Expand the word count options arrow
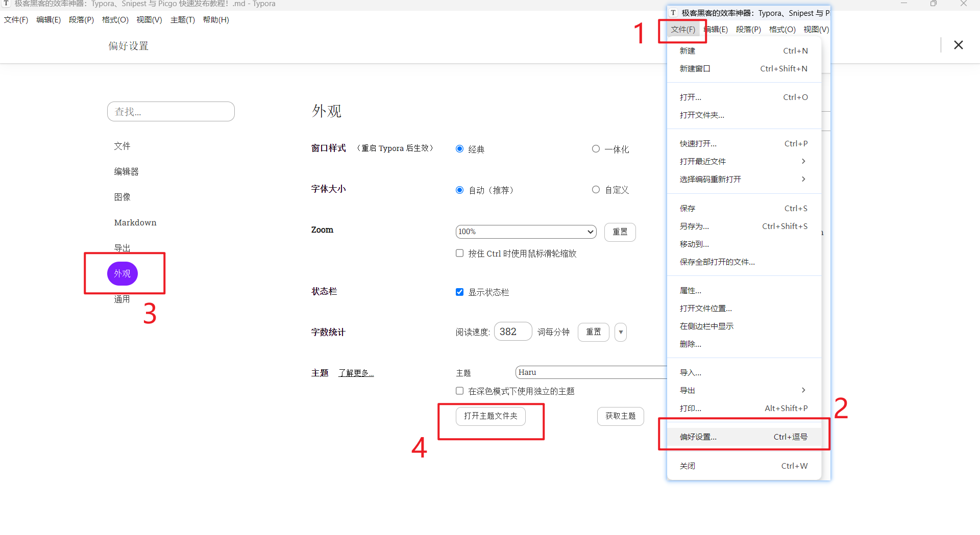This screenshot has width=980, height=535. coord(621,332)
